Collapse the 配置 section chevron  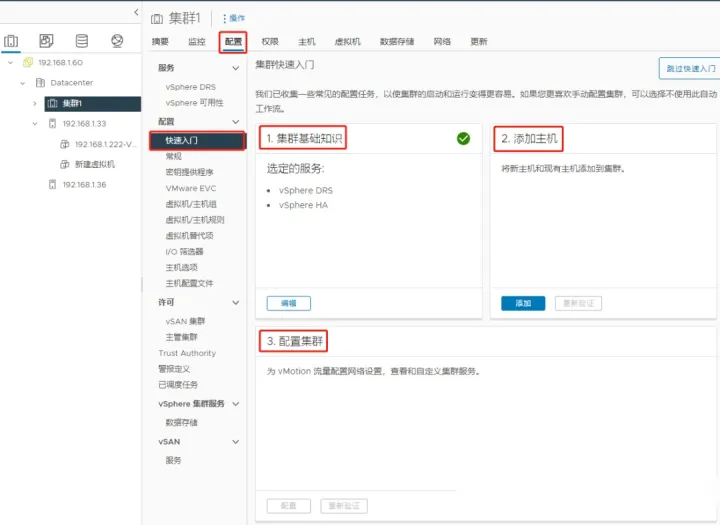236,122
